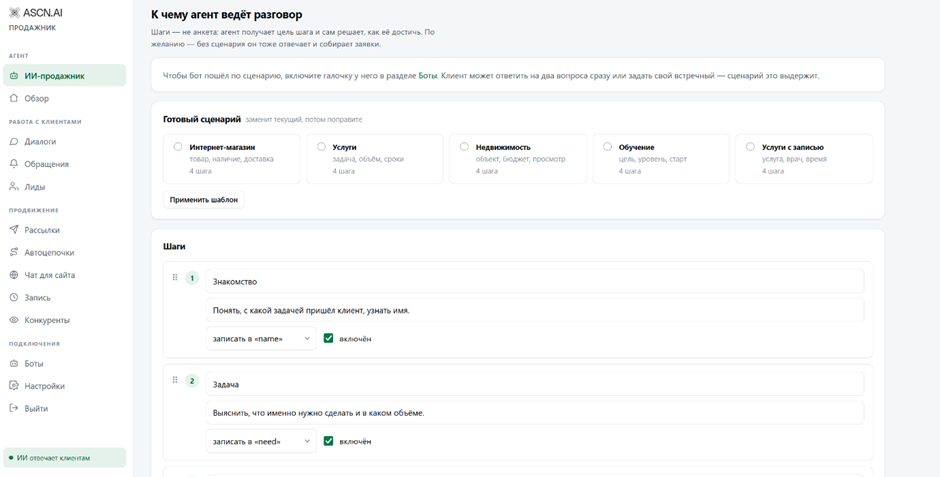This screenshot has height=477, width=940.
Task: Edit the Задача step title field
Action: pyautogui.click(x=535, y=384)
